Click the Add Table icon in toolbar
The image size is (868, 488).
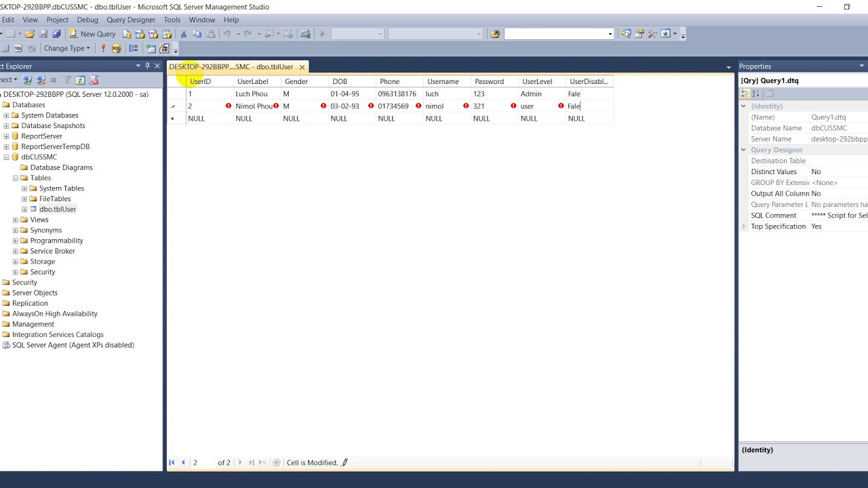151,48
